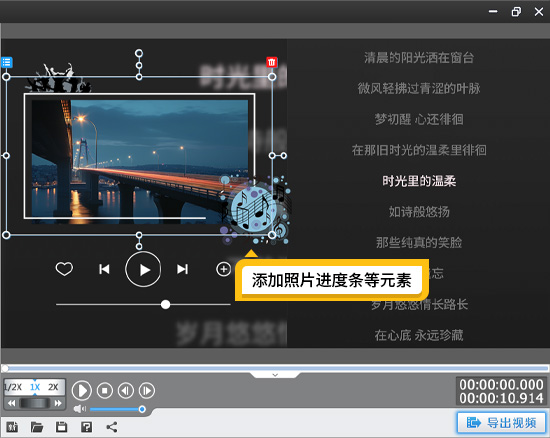
Task: Click the red trash icon on selected photo
Action: [271, 62]
